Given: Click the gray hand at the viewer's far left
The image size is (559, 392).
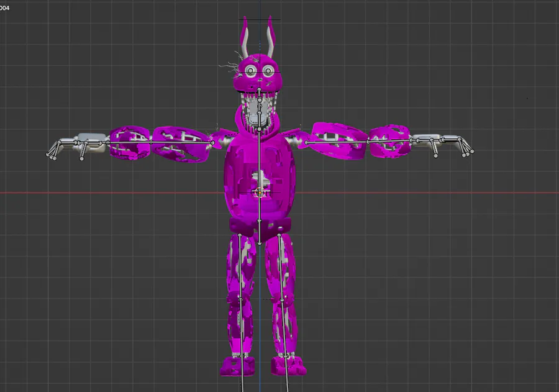Looking at the screenshot, I should click(x=76, y=146).
